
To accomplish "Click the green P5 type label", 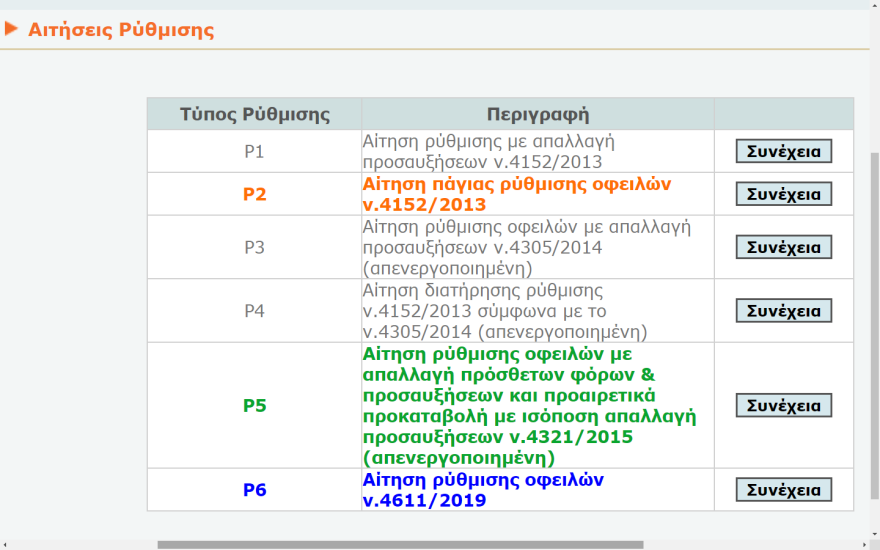I will [x=255, y=405].
